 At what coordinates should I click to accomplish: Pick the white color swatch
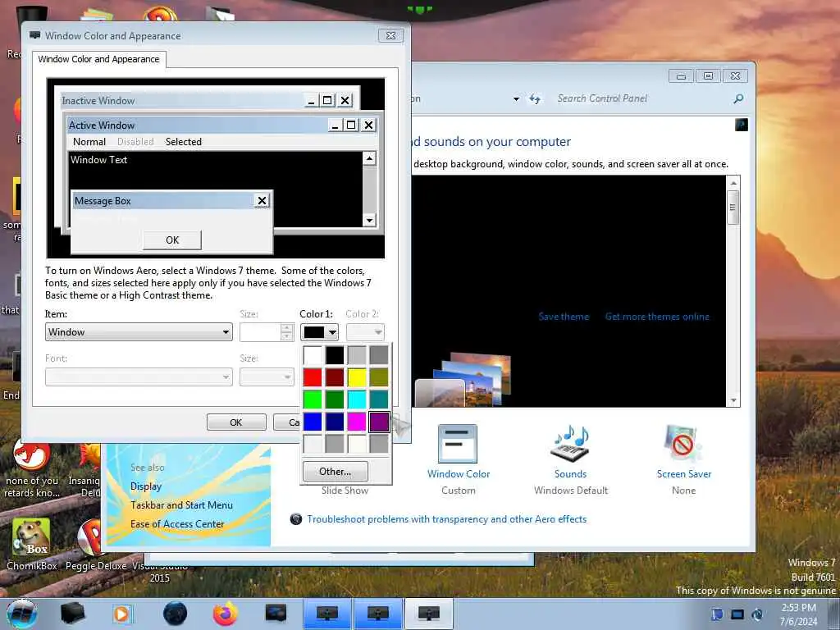(x=313, y=354)
